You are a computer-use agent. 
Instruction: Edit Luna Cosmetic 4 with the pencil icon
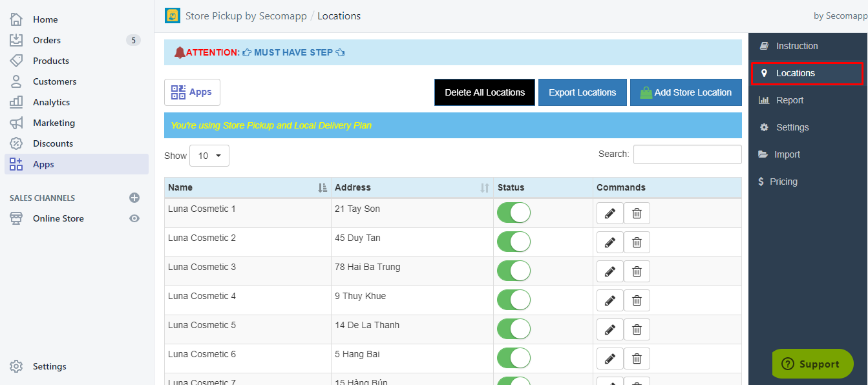pos(610,300)
